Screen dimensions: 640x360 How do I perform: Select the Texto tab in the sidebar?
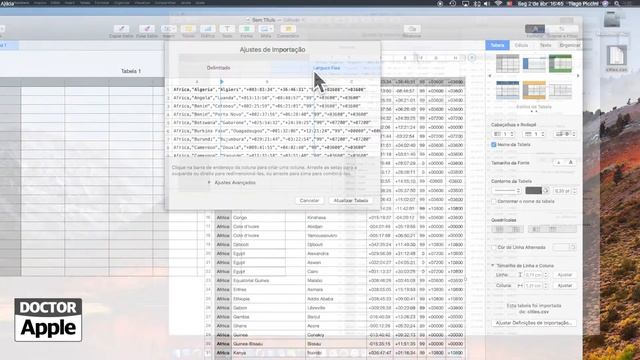pyautogui.click(x=545, y=45)
